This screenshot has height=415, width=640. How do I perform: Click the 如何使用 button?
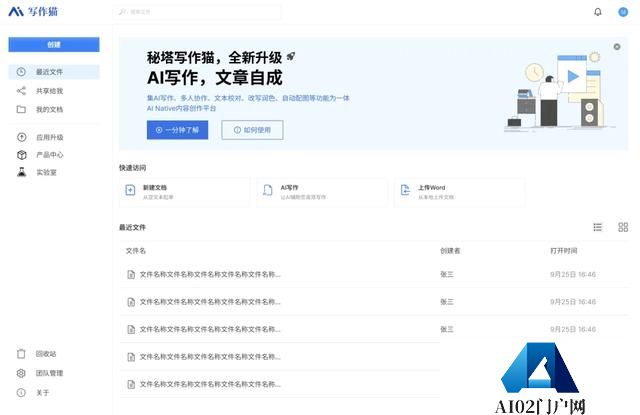pyautogui.click(x=252, y=130)
